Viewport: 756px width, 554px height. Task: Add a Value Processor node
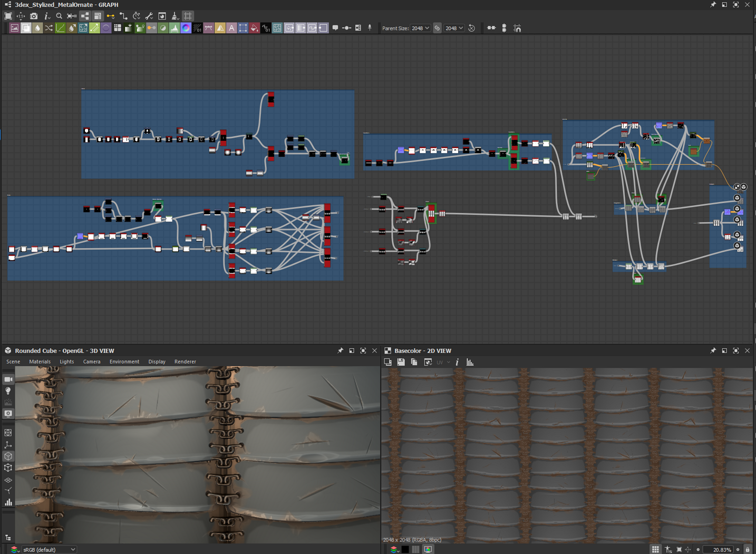pyautogui.click(x=266, y=28)
